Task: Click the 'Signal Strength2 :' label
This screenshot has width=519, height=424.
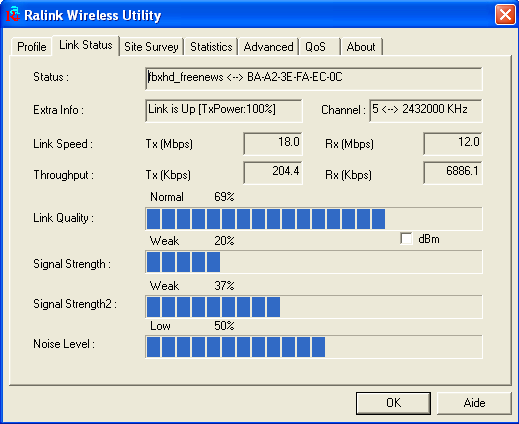Action: coord(75,304)
